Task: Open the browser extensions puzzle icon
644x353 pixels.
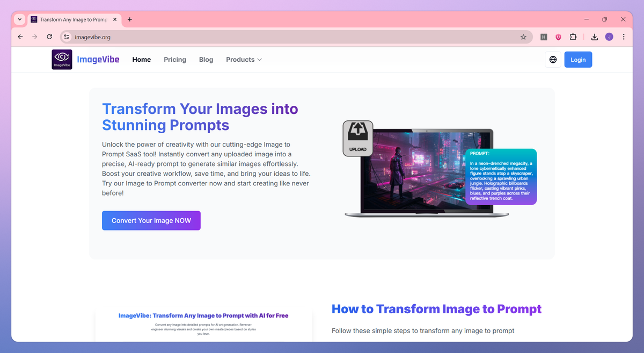Action: (573, 37)
